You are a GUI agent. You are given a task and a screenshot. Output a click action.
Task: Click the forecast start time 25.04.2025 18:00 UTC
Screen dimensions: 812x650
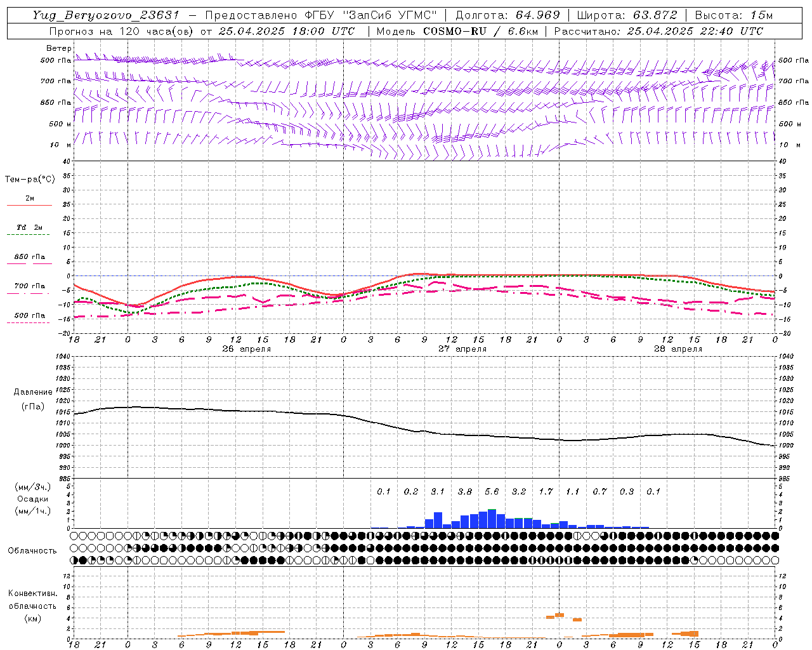[x=287, y=31]
